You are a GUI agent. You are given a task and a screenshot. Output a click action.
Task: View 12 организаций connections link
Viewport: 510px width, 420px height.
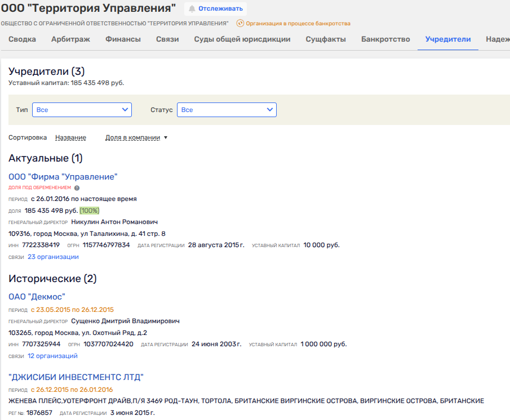point(52,356)
